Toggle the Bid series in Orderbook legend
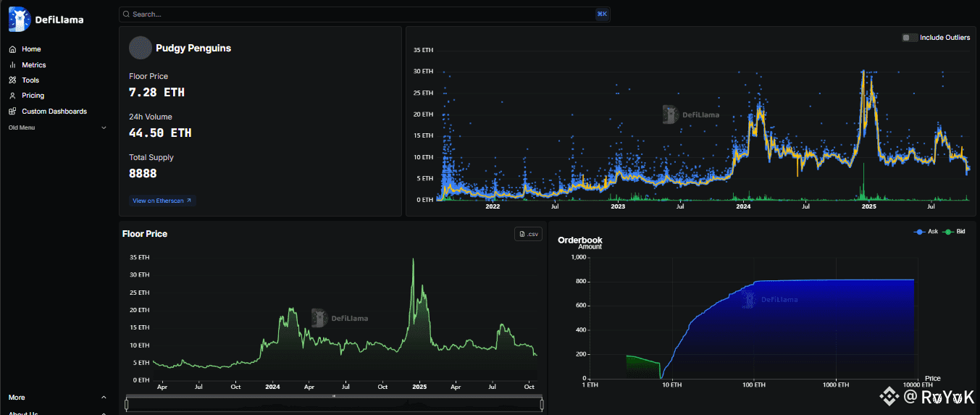980x415 pixels. (955, 231)
